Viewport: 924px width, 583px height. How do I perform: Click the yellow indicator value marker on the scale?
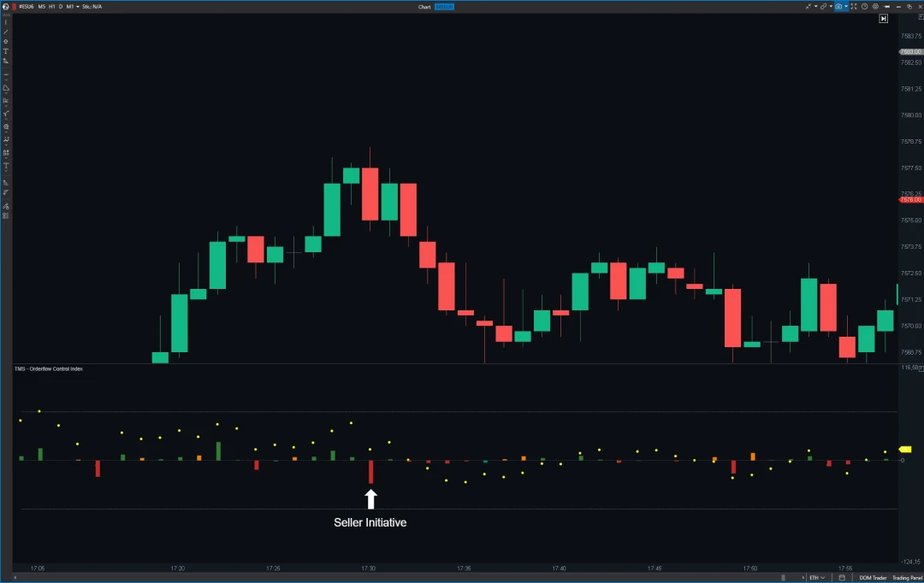[x=905, y=450]
